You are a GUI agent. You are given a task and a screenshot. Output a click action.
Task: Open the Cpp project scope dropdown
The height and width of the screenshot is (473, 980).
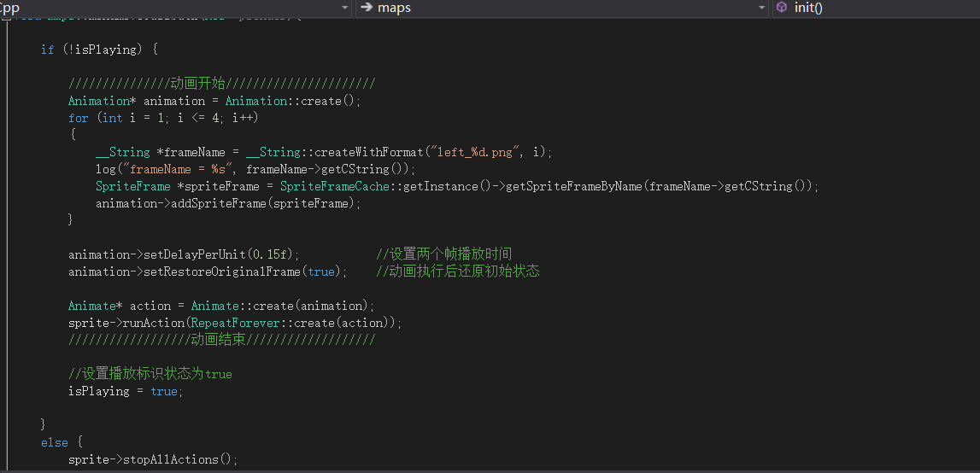point(346,8)
